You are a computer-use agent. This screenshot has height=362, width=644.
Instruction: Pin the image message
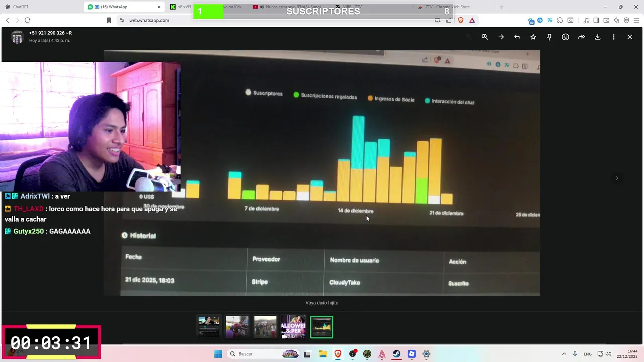549,37
